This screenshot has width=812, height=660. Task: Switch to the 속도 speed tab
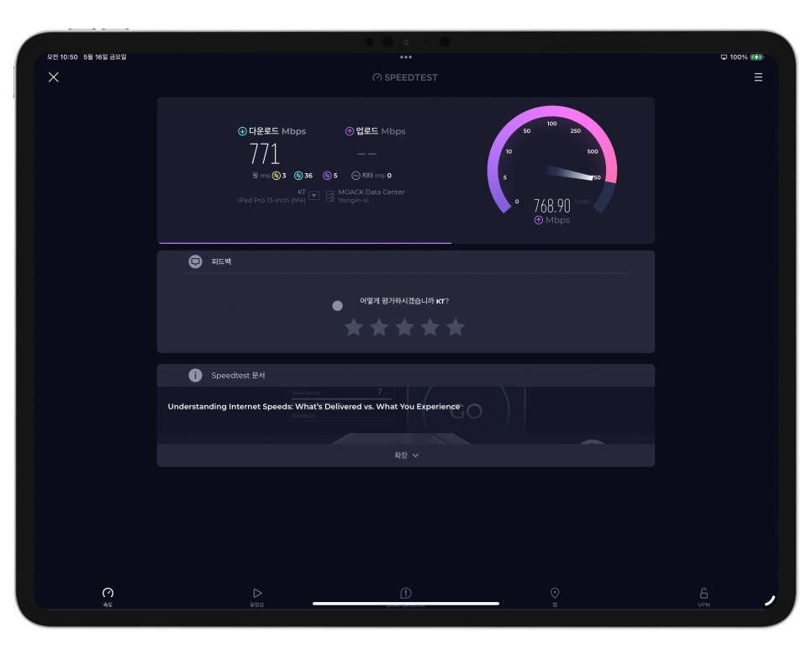[x=108, y=597]
